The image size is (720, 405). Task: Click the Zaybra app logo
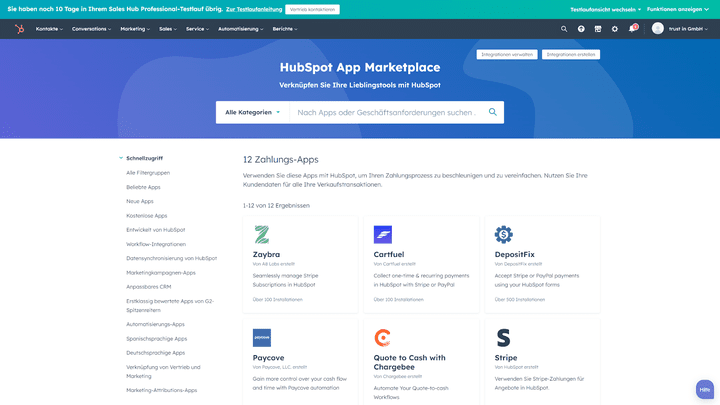[x=261, y=235]
